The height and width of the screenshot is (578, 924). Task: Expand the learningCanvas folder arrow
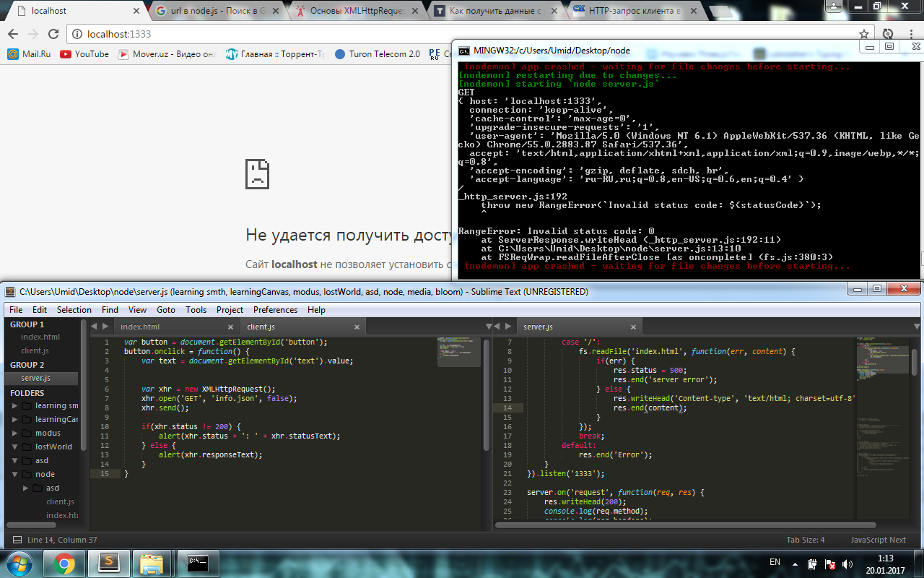(15, 420)
